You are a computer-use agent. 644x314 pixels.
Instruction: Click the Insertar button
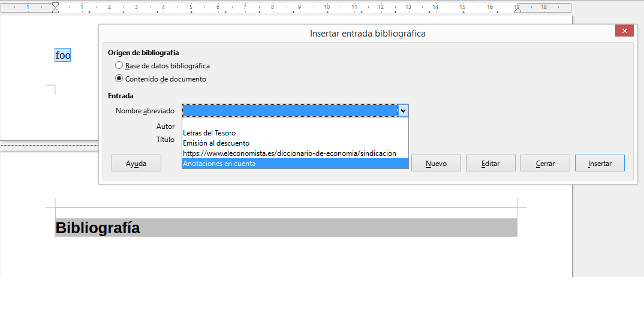pos(600,164)
